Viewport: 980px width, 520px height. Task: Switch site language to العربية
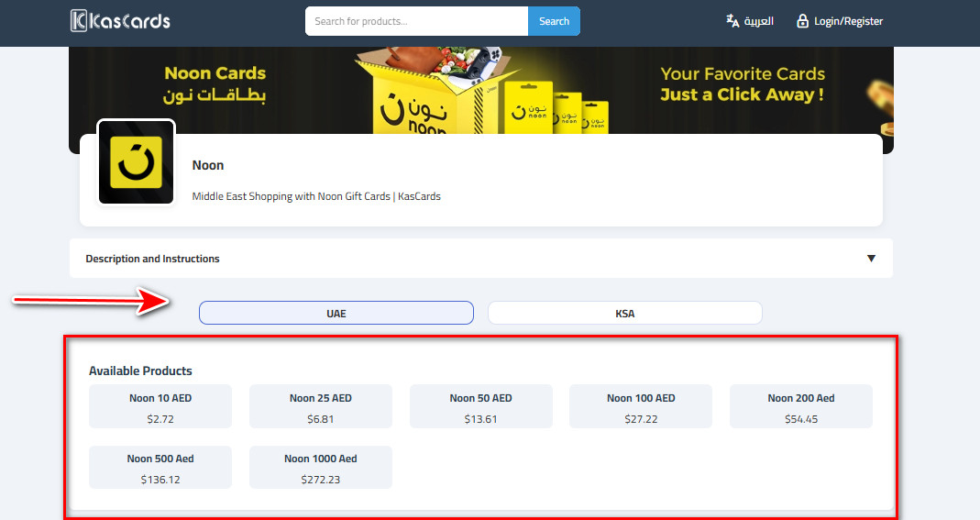click(x=759, y=21)
